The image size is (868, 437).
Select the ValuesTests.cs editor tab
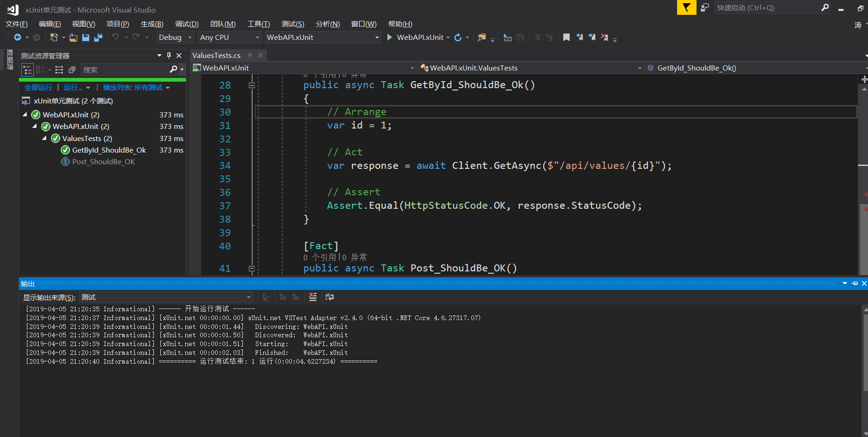tap(216, 56)
